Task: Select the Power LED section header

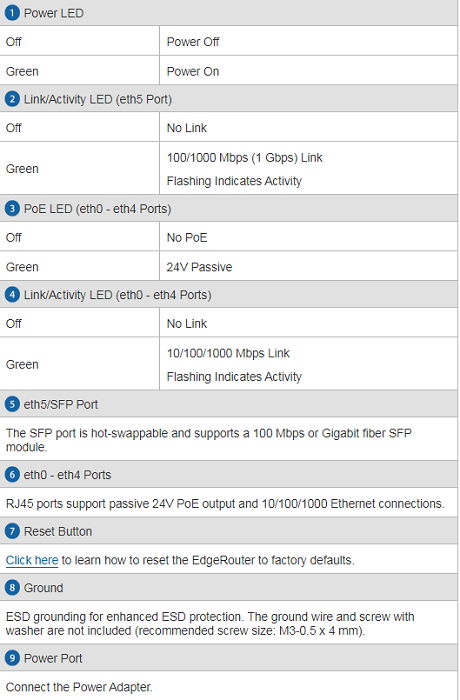Action: pos(229,13)
